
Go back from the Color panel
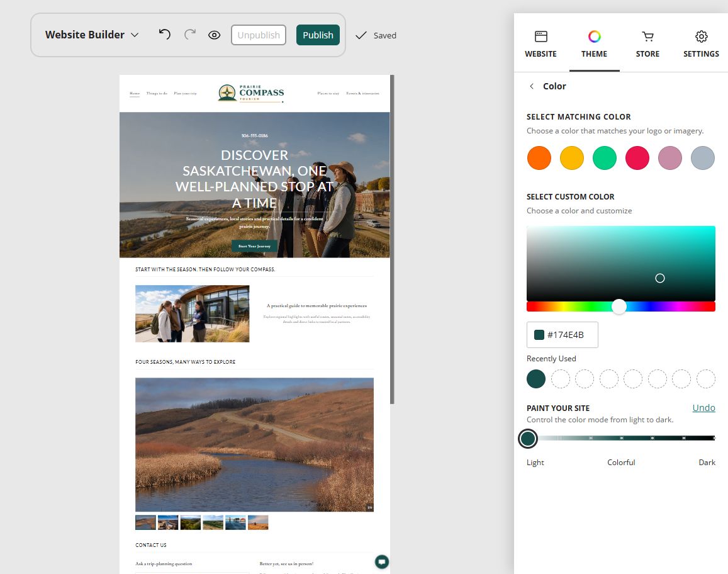(x=532, y=86)
